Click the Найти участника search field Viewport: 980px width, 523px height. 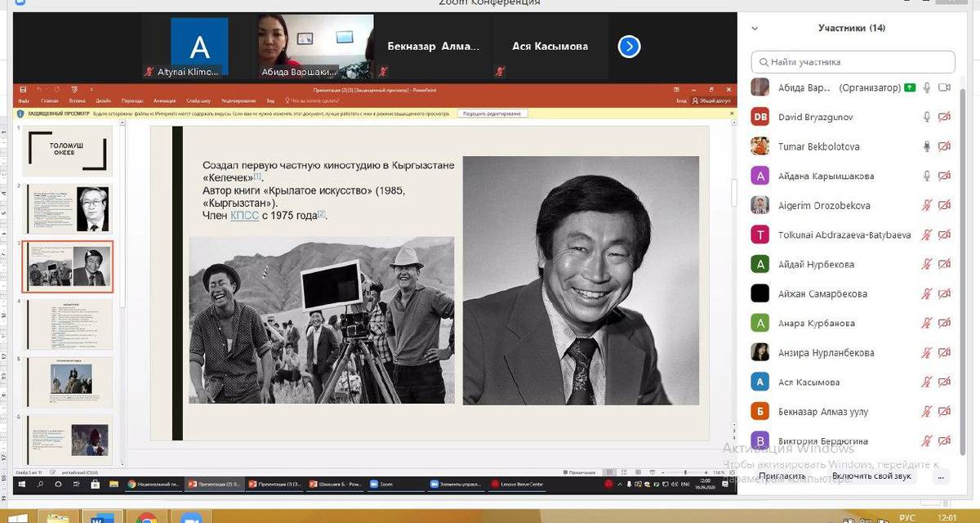[x=853, y=62]
